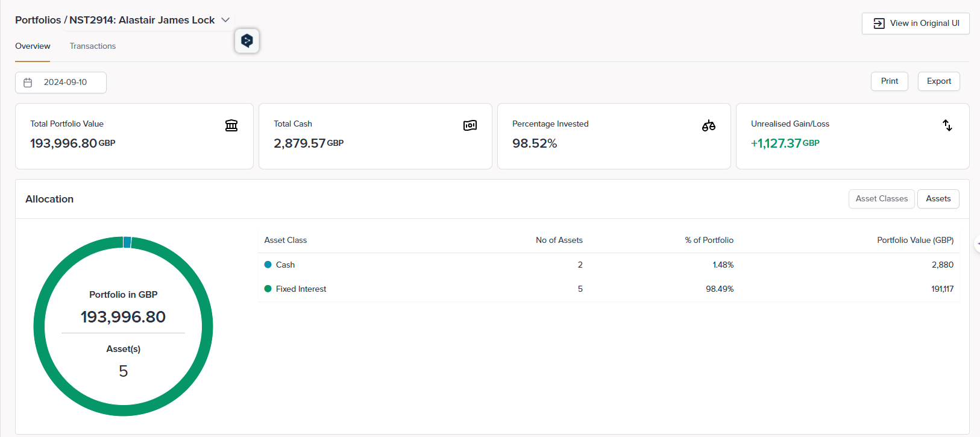The width and height of the screenshot is (980, 437).
Task: Open the Overview tab
Action: (x=33, y=46)
